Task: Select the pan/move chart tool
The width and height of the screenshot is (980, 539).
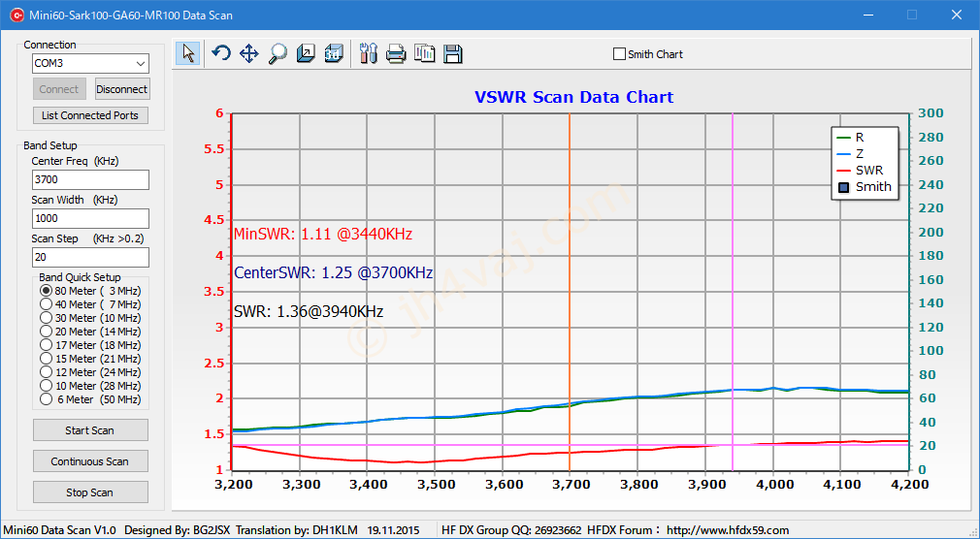Action: (x=249, y=53)
